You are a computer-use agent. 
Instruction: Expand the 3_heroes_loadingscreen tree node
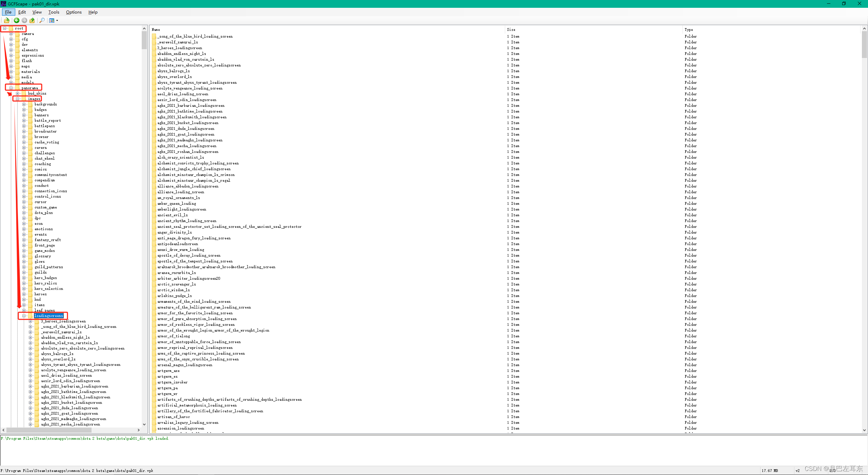click(x=30, y=321)
